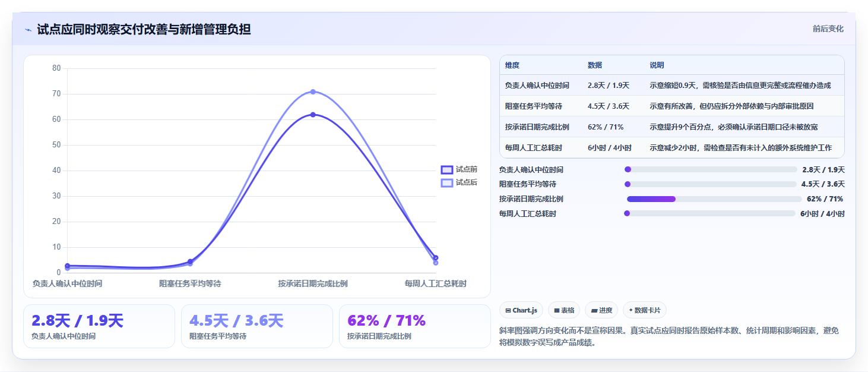Click the progress list value 6小时 / 4小时
868x372 pixels.
click(x=822, y=214)
